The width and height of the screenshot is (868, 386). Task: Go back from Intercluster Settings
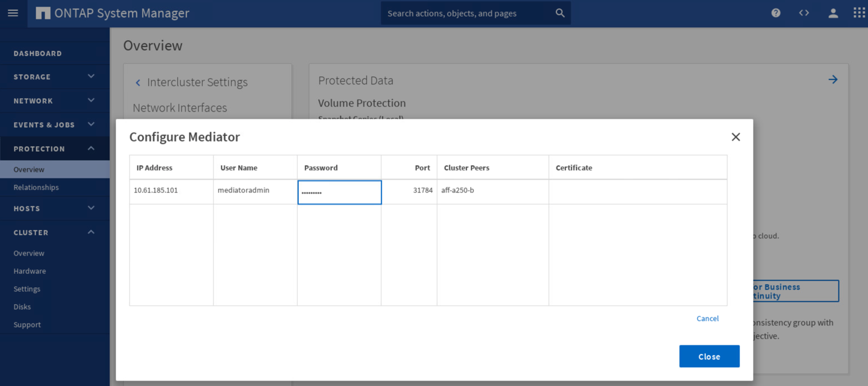138,83
